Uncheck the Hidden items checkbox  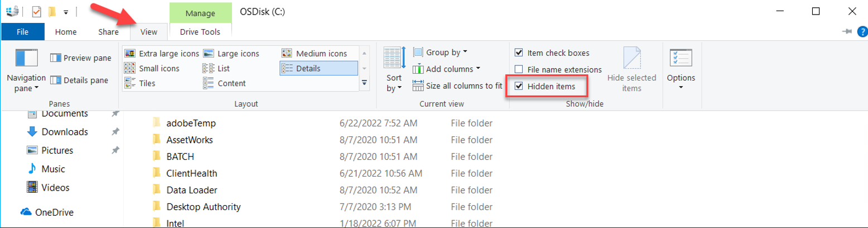pos(519,87)
